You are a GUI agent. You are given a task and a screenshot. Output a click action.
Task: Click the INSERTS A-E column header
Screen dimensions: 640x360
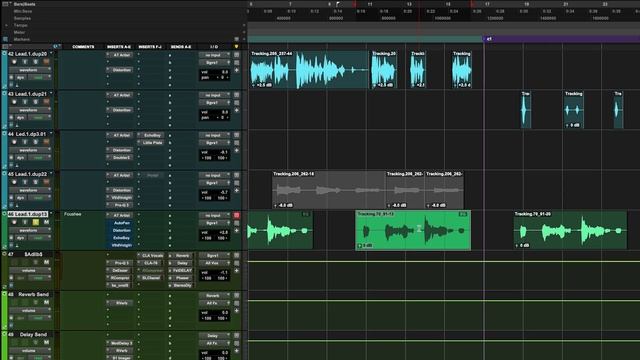pos(119,47)
